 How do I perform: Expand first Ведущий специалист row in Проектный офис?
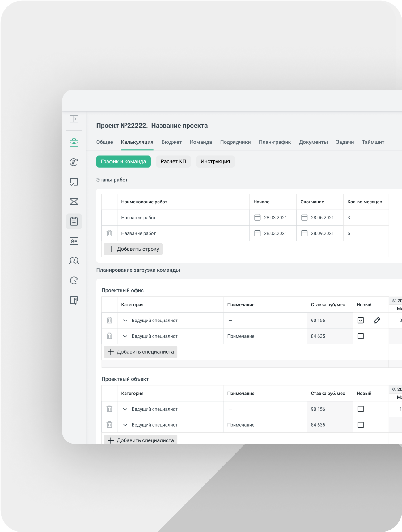[125, 321]
